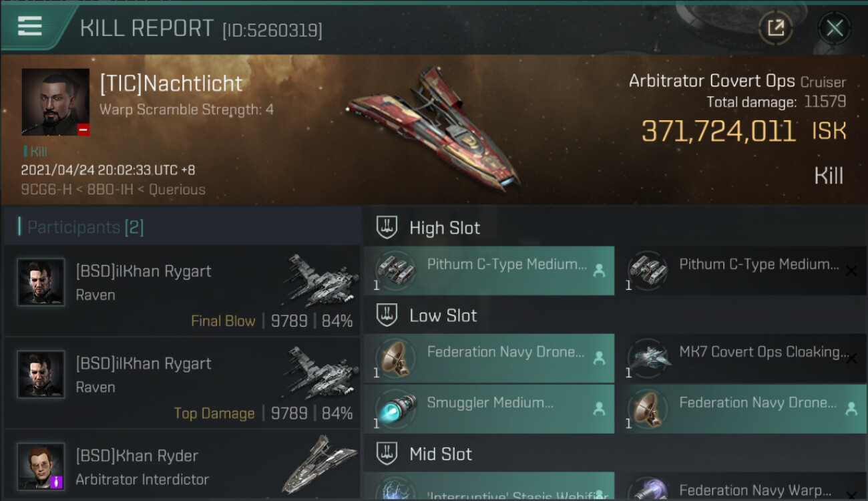Image resolution: width=868 pixels, height=501 pixels.
Task: View ilKhan Rygart Final Blow participant
Action: click(182, 291)
